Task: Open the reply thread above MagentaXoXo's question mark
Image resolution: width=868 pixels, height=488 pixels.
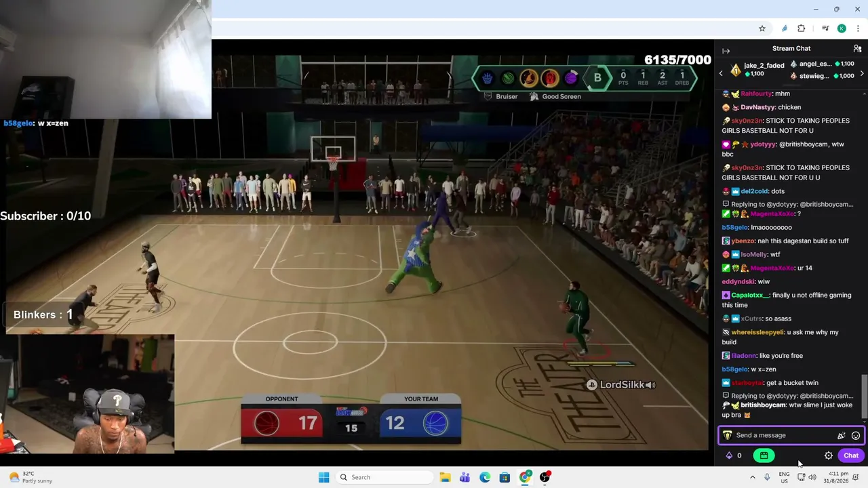Action: tap(787, 204)
